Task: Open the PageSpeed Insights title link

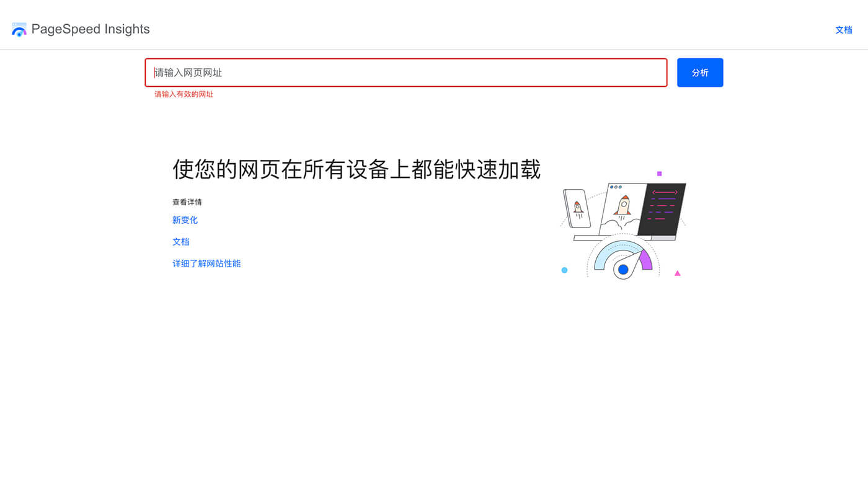Action: click(91, 29)
